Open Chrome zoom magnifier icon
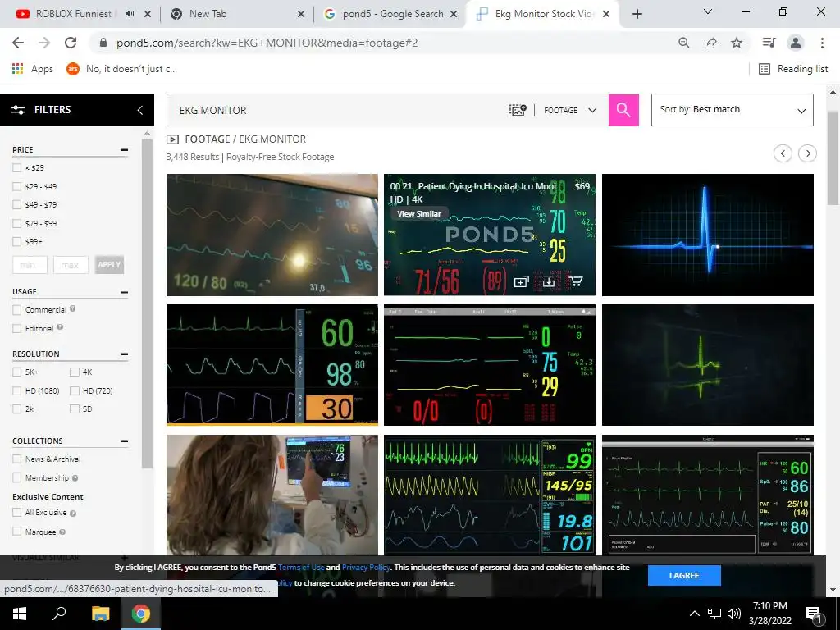Screen dimensions: 840x630 tap(683, 43)
